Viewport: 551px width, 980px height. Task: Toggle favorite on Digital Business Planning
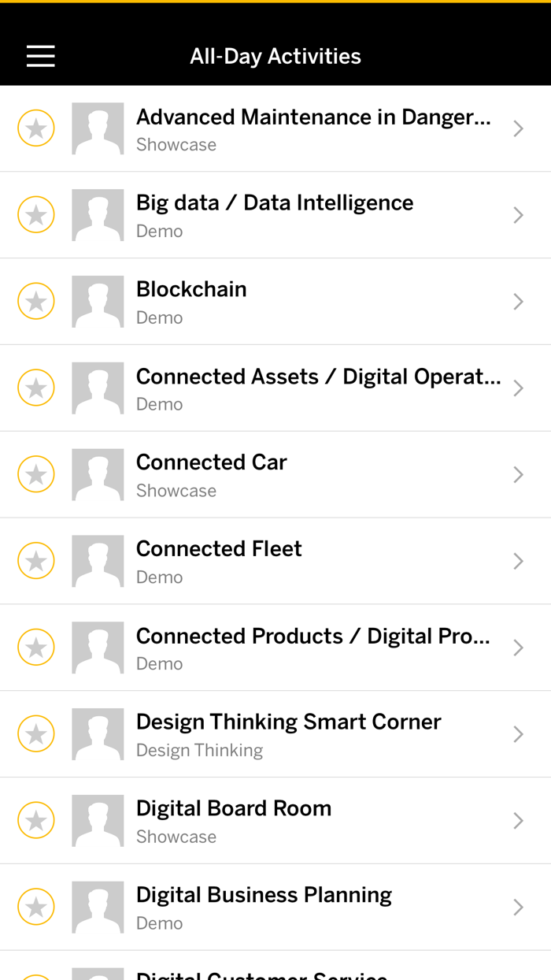35,907
